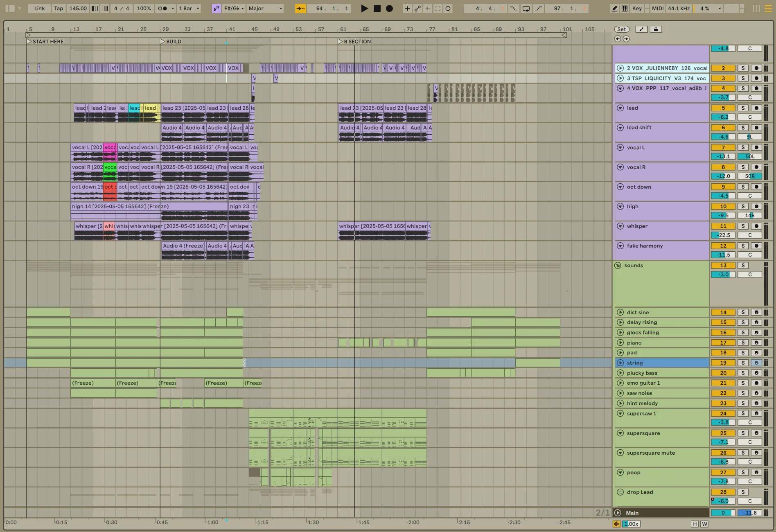
Task: Arm the emo guitar 1 track
Action: [756, 383]
